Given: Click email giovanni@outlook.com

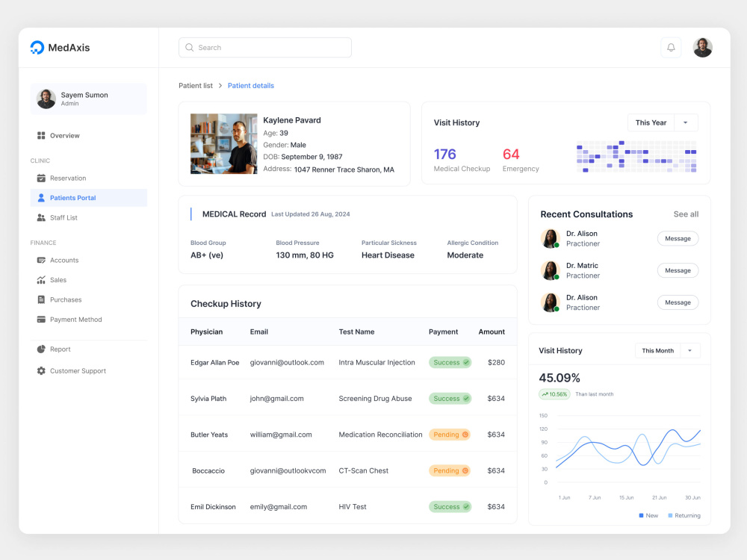Looking at the screenshot, I should [287, 362].
